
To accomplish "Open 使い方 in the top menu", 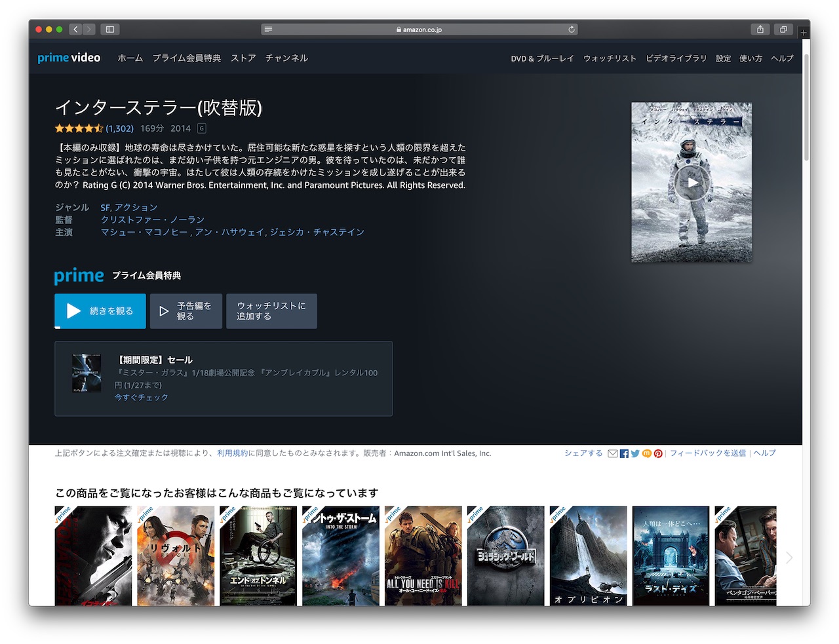I will coord(751,58).
